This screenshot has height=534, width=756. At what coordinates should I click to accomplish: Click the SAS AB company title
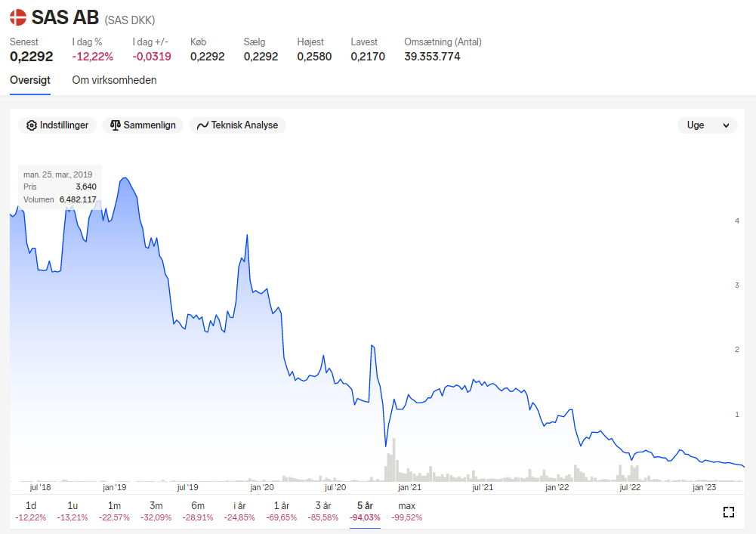(65, 17)
